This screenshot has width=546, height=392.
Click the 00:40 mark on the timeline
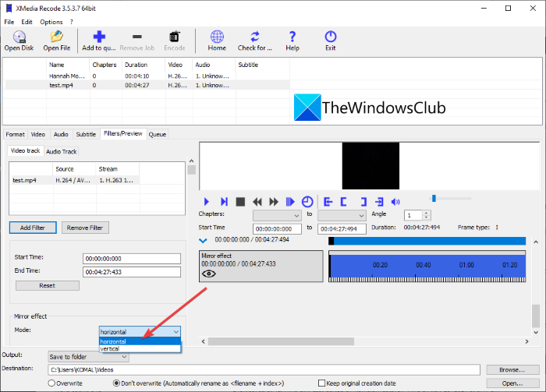(423, 265)
